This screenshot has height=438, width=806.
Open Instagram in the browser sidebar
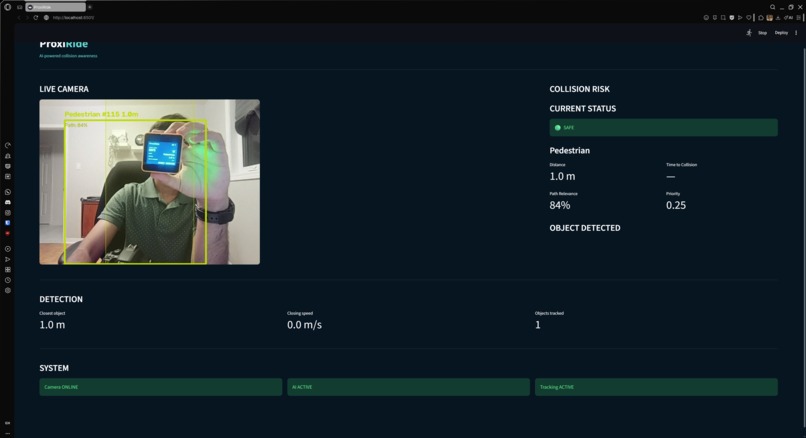[x=8, y=212]
